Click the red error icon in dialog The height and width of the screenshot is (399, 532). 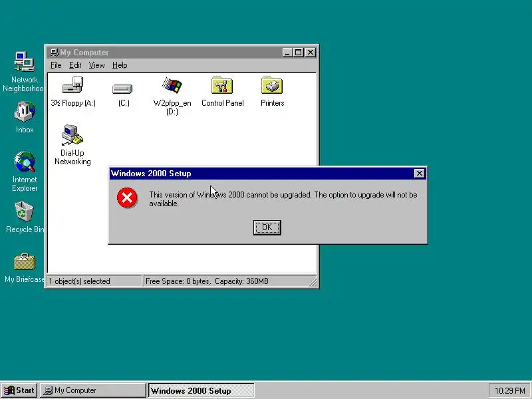[127, 198]
